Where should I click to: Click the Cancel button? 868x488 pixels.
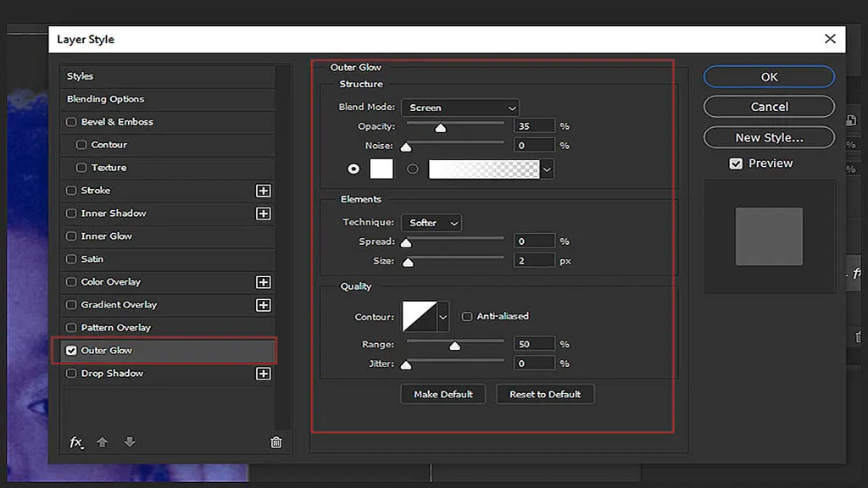pyautogui.click(x=769, y=107)
